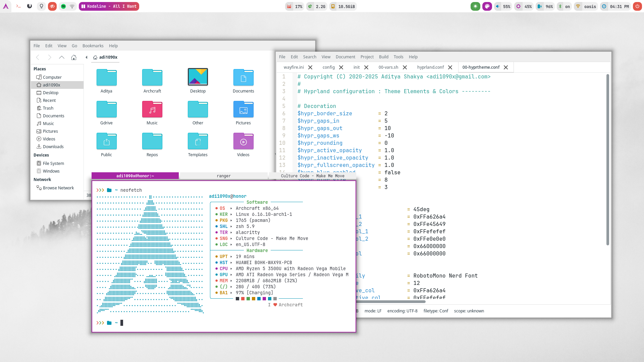
Task: Open the Document menu in the editor
Action: [x=345, y=57]
